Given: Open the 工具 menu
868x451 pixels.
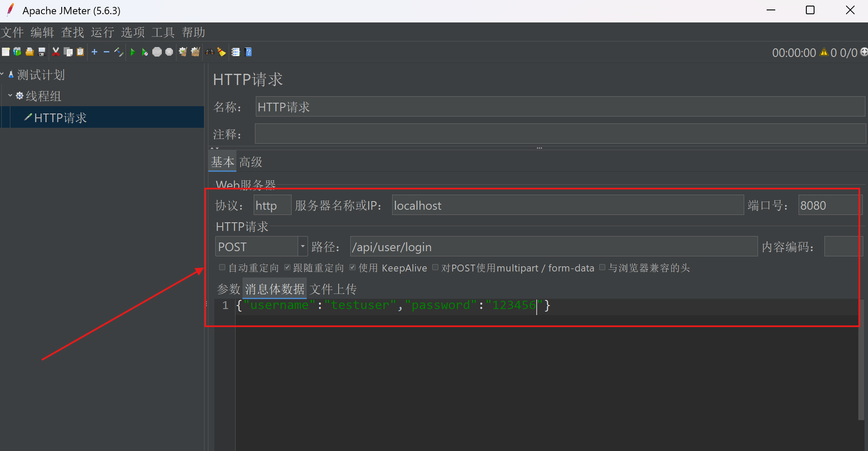Looking at the screenshot, I should [163, 32].
